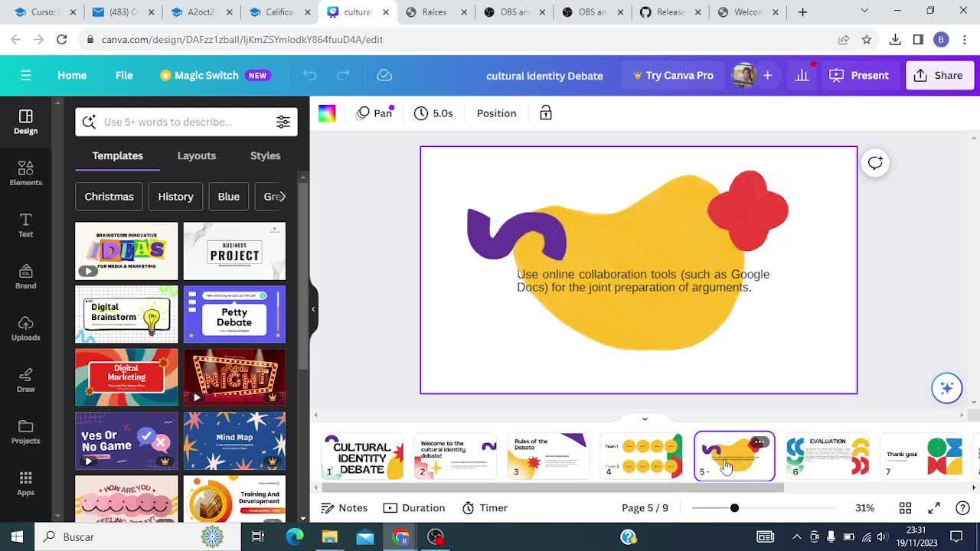The image size is (980, 551).
Task: Collapse the templates side panel
Action: [x=313, y=309]
